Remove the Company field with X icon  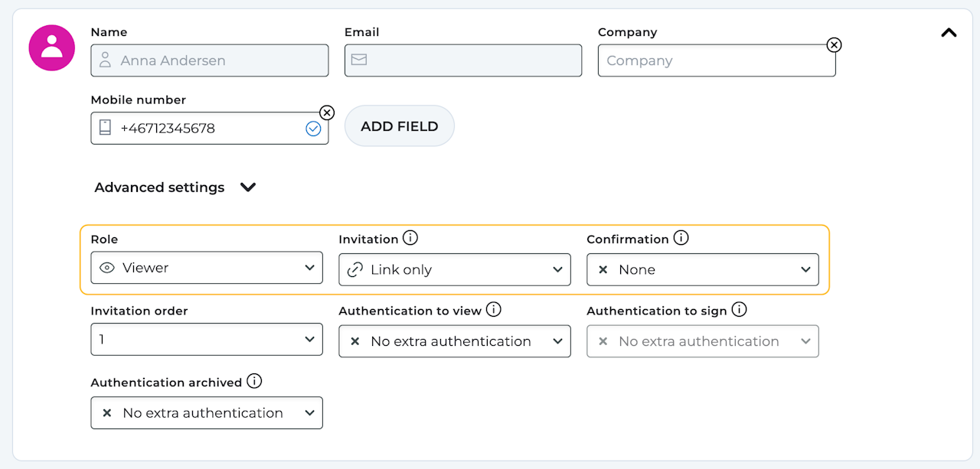[835, 45]
